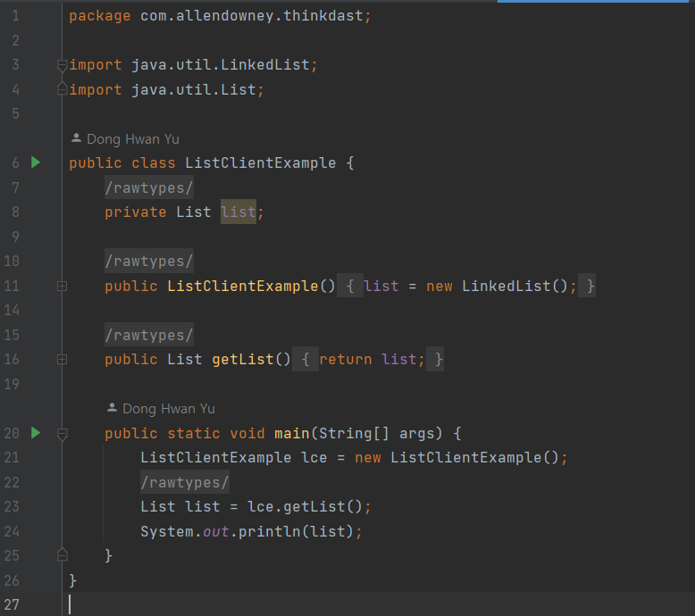Click the author person icon above main

[112, 407]
